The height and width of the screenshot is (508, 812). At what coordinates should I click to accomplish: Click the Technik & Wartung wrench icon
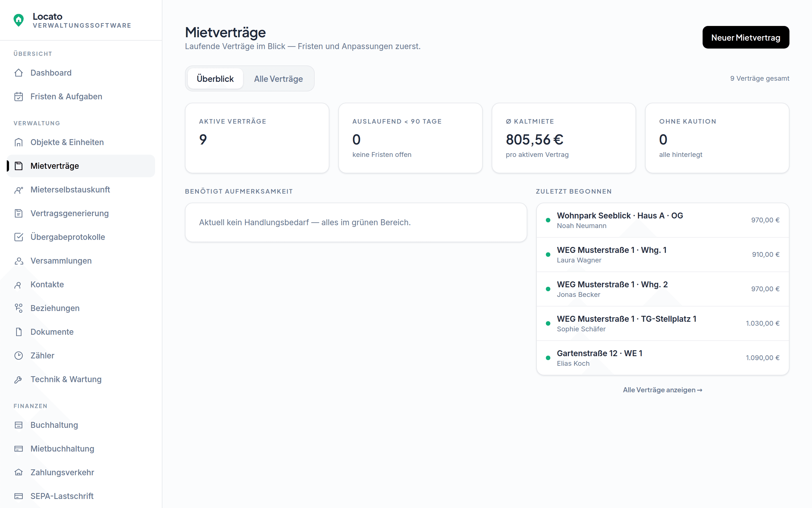point(18,379)
